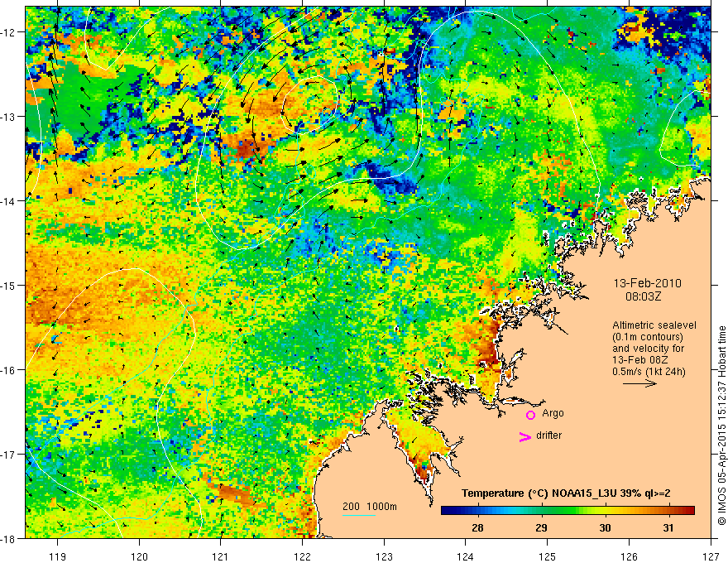Click latitude label -18 on left axis
The height and width of the screenshot is (563, 728).
7,538
